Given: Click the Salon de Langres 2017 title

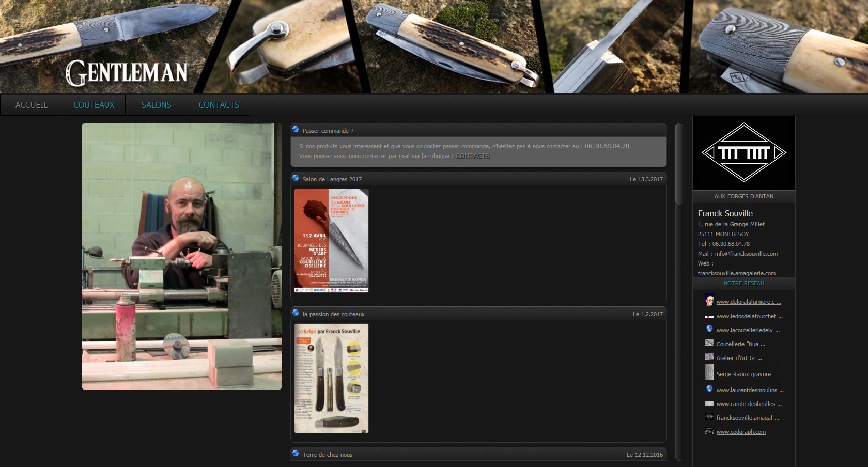Looking at the screenshot, I should point(332,179).
